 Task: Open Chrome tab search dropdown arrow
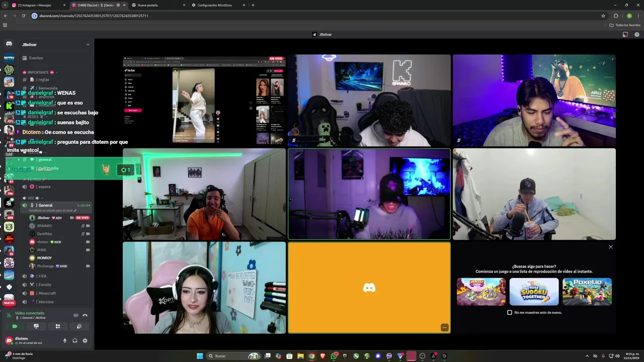tap(5, 5)
